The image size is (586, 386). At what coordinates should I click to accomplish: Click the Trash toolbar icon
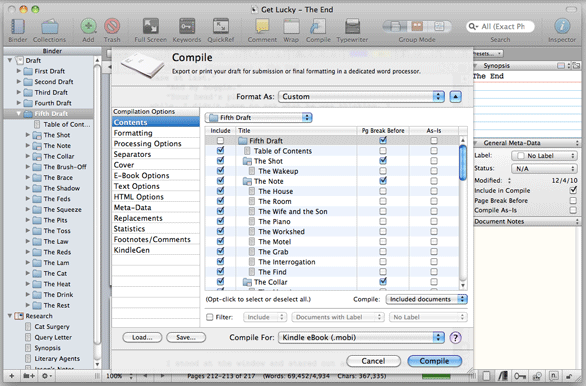tap(112, 26)
